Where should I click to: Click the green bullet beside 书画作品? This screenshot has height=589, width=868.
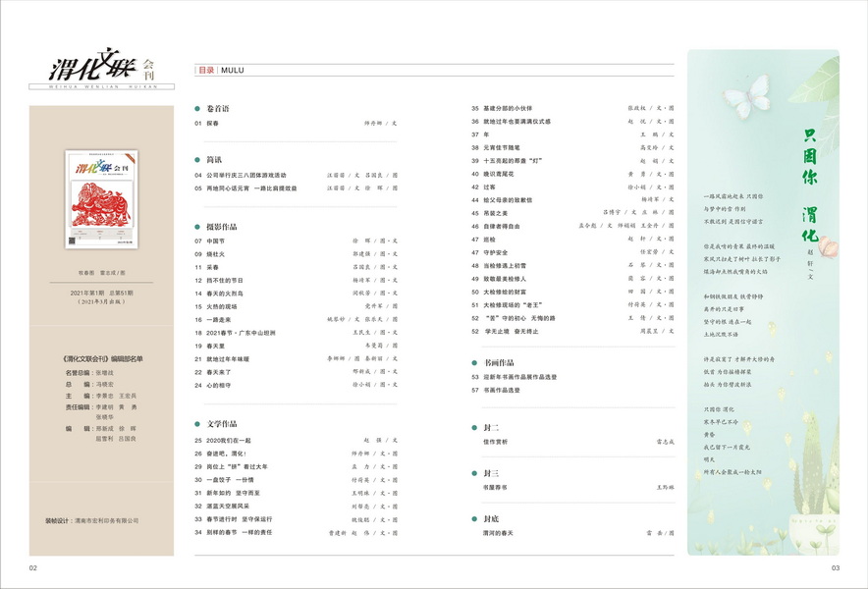coord(474,362)
